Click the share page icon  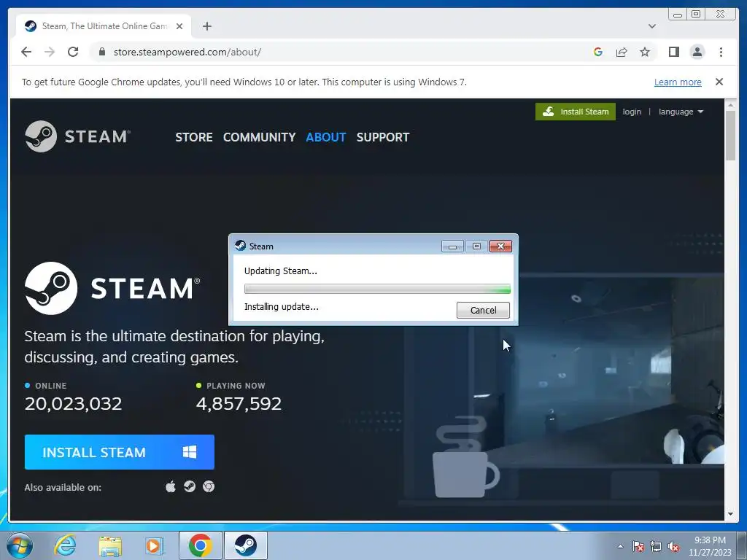pos(622,52)
